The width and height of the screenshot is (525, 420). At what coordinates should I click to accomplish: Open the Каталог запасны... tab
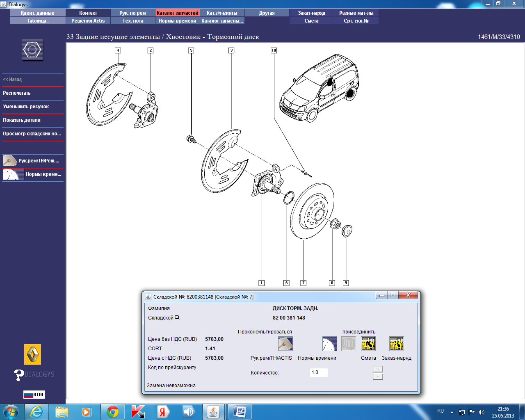coord(222,21)
